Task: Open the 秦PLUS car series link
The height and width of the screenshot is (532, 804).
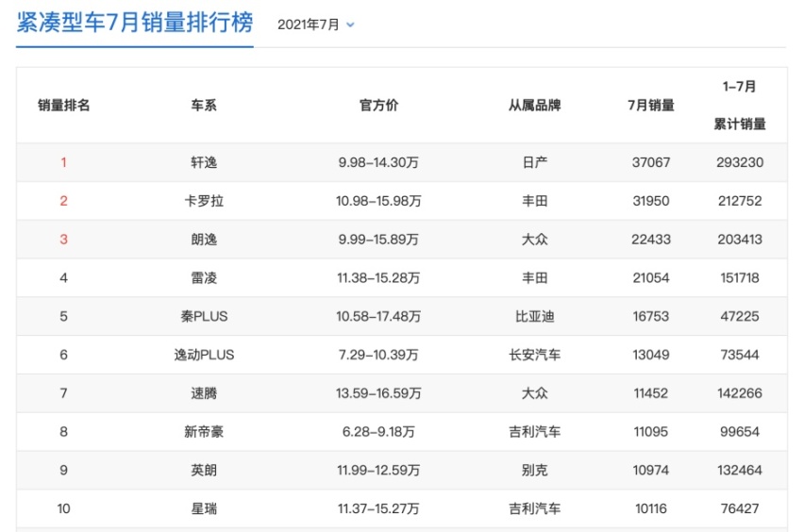Action: 204,316
